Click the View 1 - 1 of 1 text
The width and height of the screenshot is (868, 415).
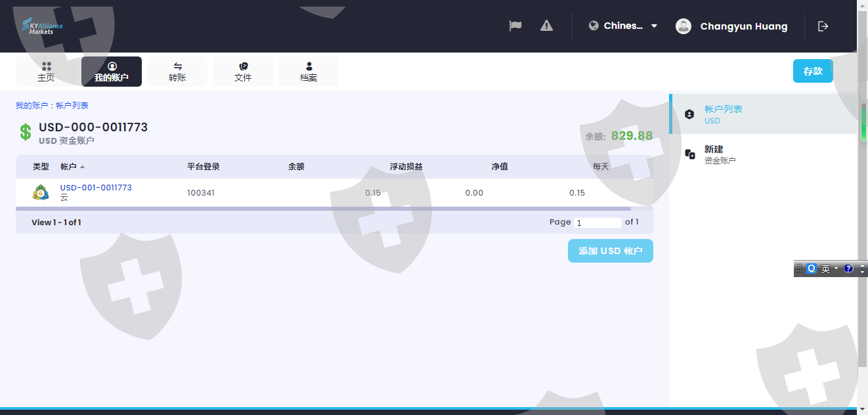(x=56, y=223)
